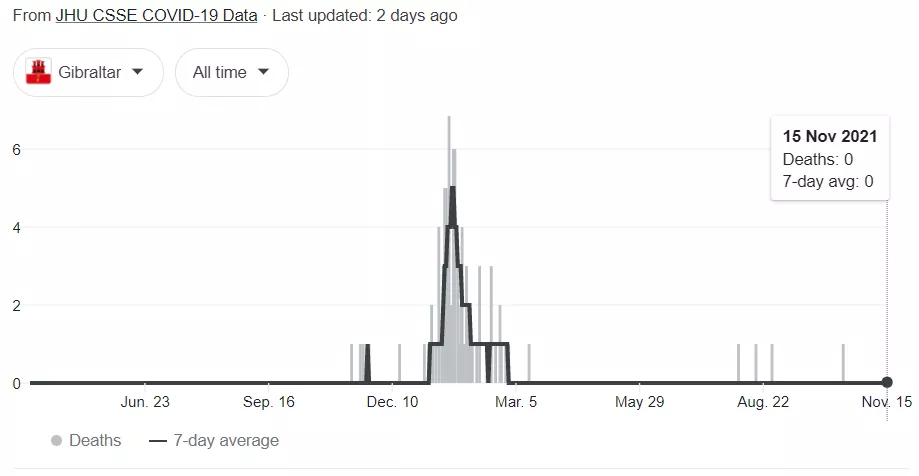The width and height of the screenshot is (919, 476).
Task: Click the 15 Nov 2021 tooltip box
Action: tap(829, 158)
